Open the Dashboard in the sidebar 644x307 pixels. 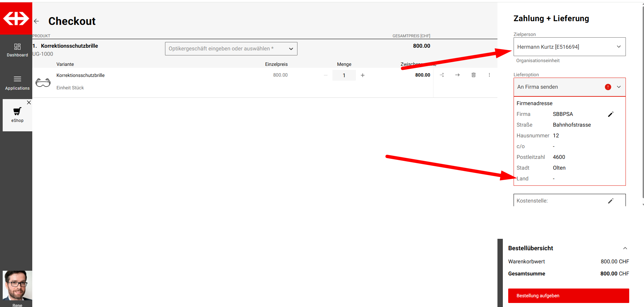point(17,50)
